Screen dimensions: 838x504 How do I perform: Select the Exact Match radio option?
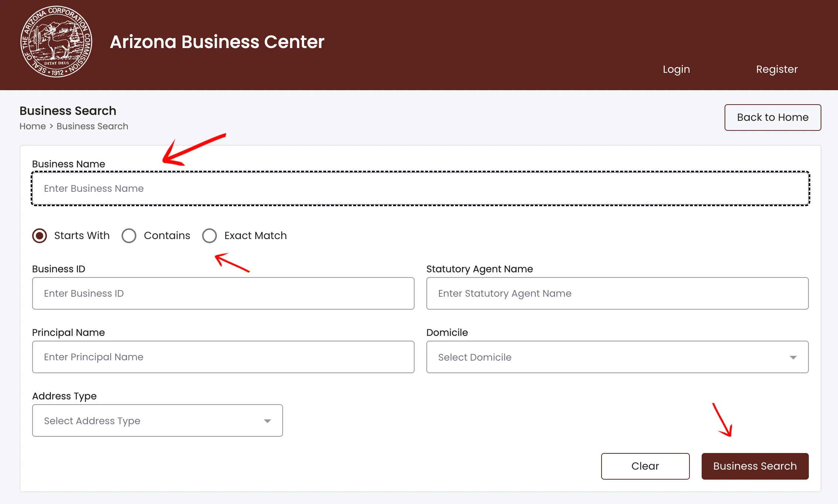point(209,236)
